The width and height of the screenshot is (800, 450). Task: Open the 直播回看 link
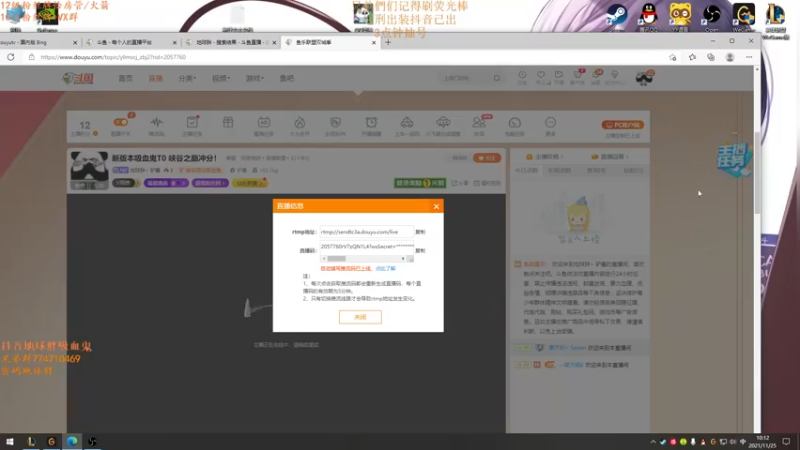point(610,157)
